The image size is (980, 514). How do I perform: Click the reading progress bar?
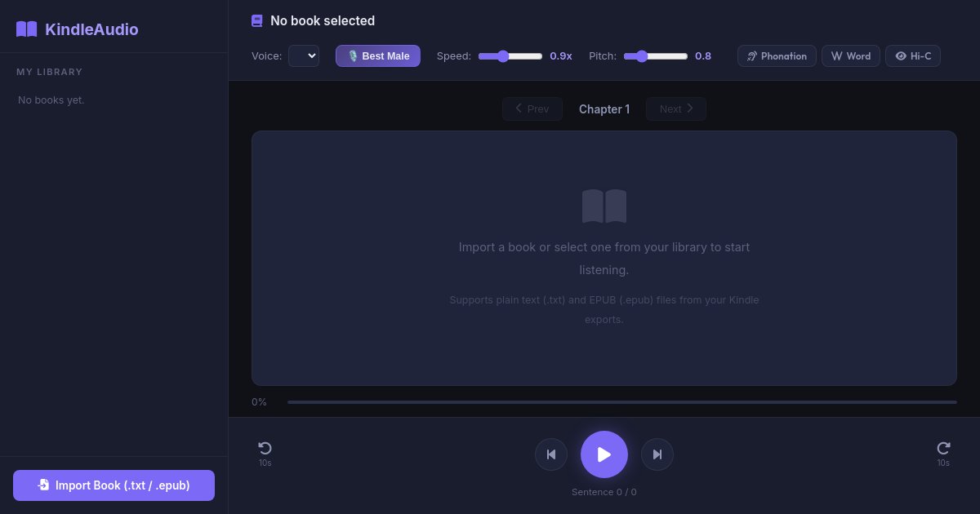click(622, 401)
